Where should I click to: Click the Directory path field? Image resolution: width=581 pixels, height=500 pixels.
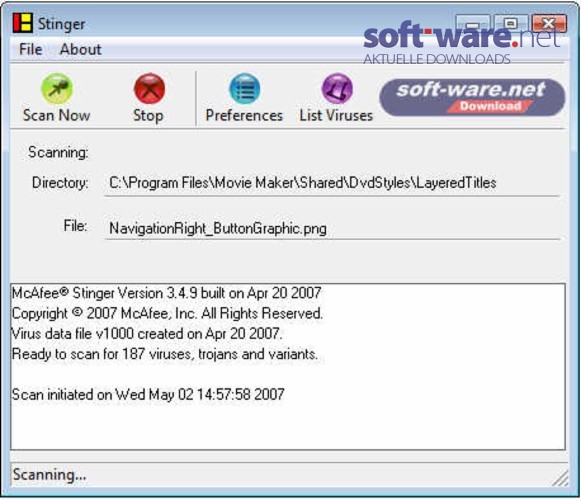click(x=332, y=183)
